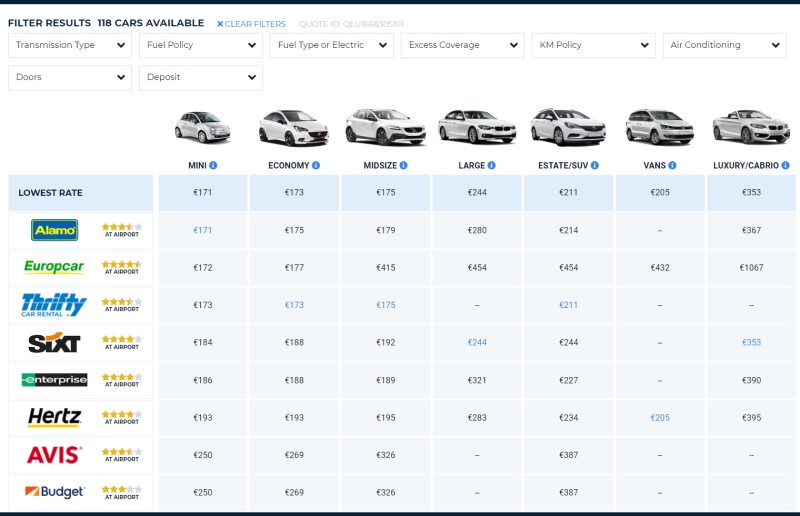This screenshot has height=516, width=800.
Task: Select Europcar Vans rate €432
Action: [x=660, y=267]
